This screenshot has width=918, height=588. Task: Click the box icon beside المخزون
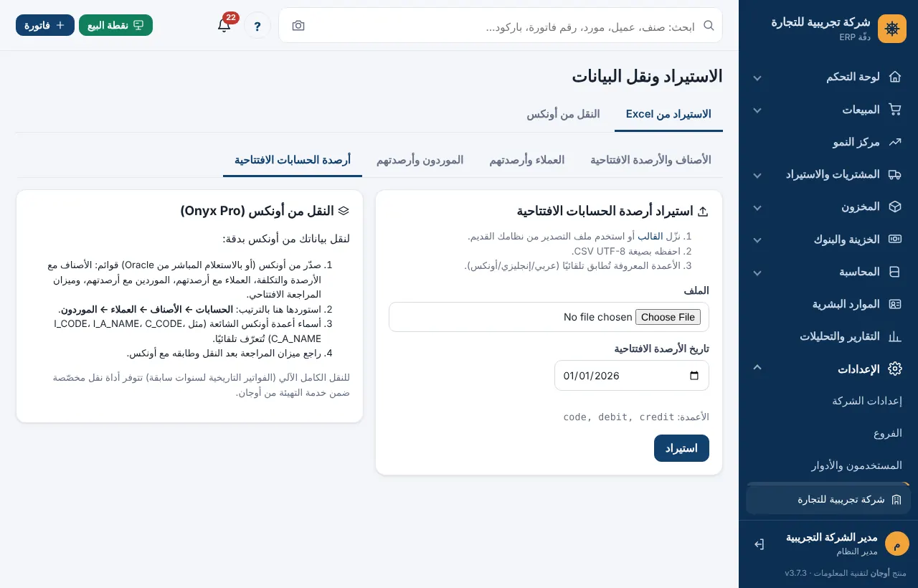click(x=894, y=207)
